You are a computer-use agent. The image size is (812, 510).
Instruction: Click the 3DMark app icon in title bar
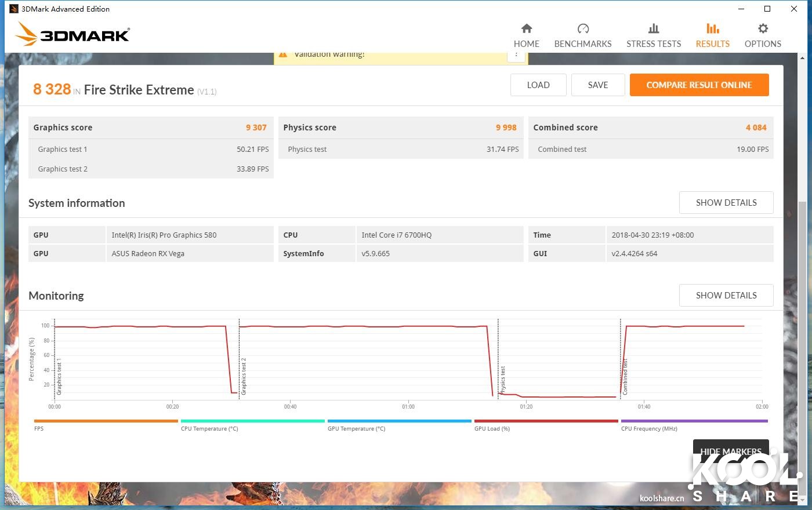click(x=14, y=9)
